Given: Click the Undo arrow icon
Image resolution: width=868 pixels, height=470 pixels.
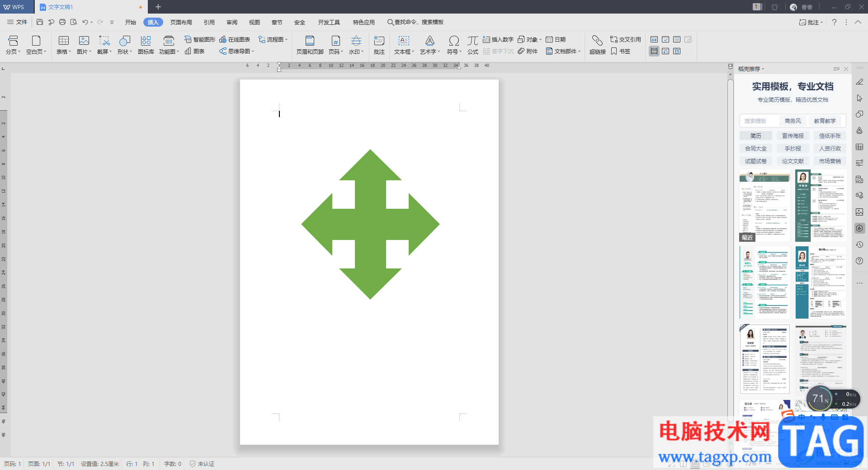Looking at the screenshot, I should [85, 22].
